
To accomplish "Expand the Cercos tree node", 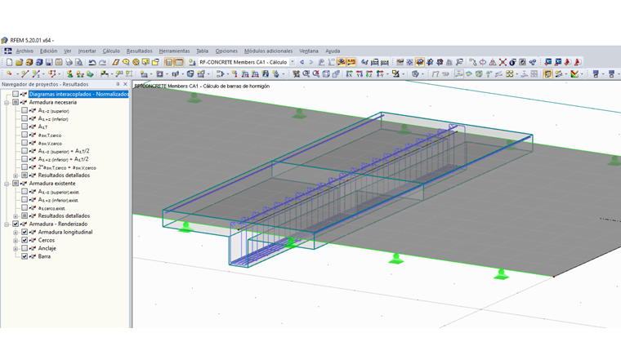I will tap(16, 241).
